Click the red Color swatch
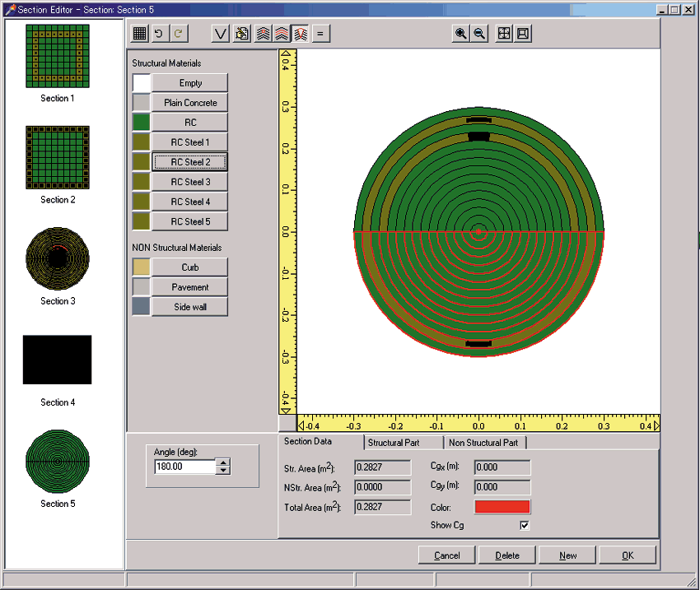The width and height of the screenshot is (700, 590). (502, 507)
